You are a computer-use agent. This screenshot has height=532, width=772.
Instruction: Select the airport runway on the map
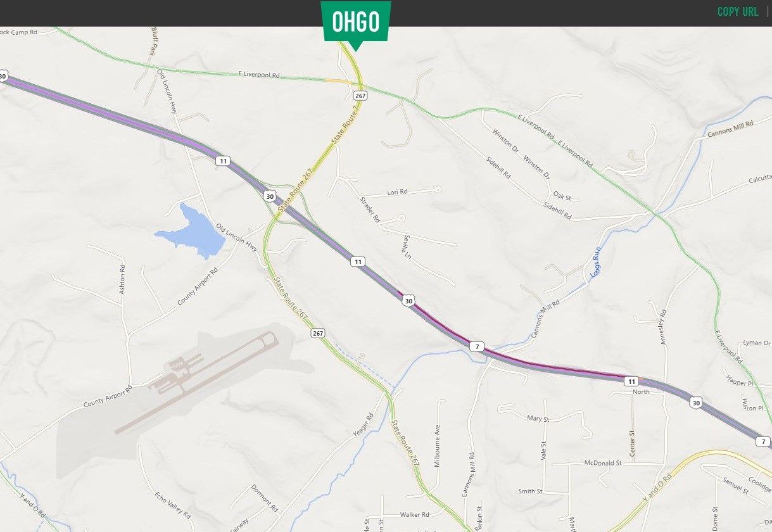point(196,384)
